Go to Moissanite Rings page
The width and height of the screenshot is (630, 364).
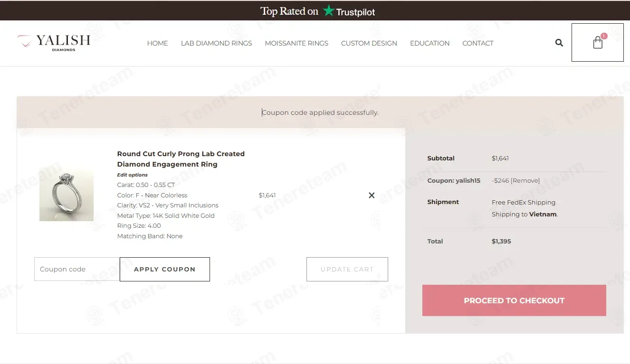(296, 43)
